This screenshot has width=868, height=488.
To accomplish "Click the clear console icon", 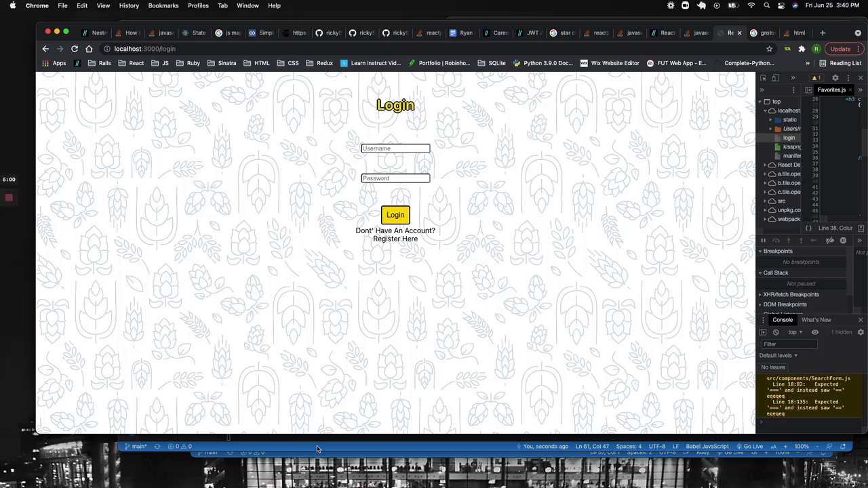I will pyautogui.click(x=776, y=332).
